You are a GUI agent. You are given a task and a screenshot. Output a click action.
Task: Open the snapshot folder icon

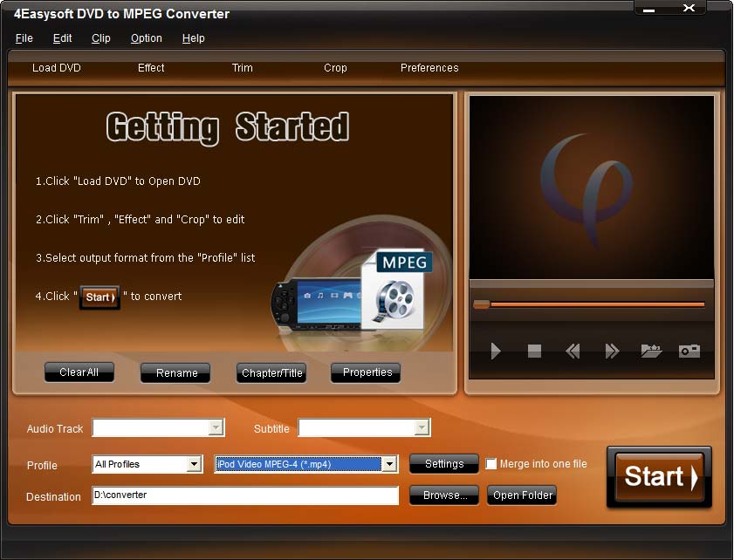tap(651, 351)
